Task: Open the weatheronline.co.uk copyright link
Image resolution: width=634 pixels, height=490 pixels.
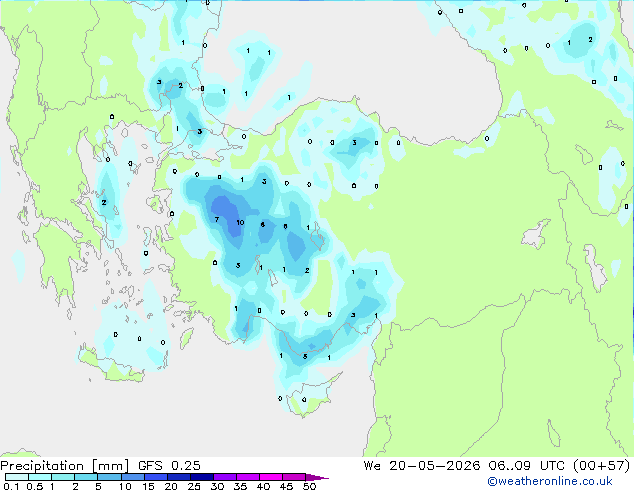Action: click(549, 481)
